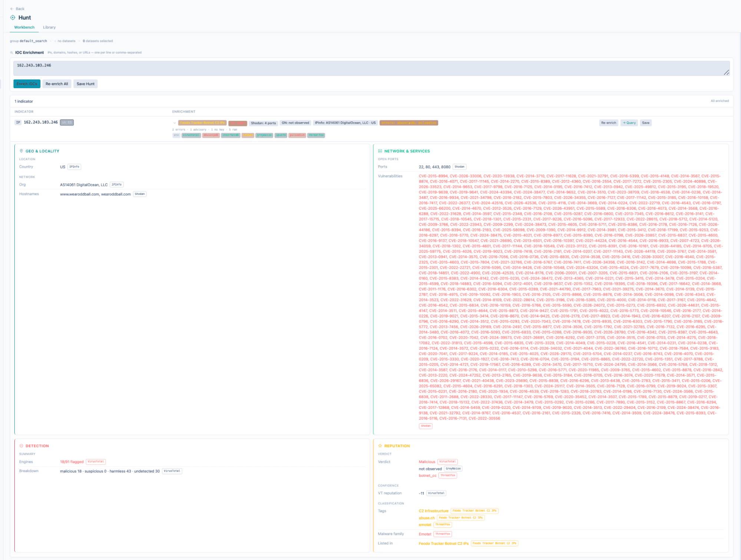Viewport: 741px width, 560px height.
Task: Click the VirusTotal tag beside VT reputation
Action: (436, 493)
